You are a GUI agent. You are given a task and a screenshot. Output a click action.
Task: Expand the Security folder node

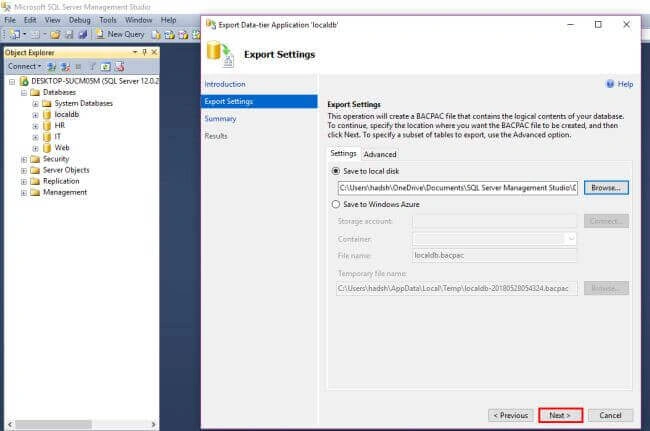[x=24, y=160]
